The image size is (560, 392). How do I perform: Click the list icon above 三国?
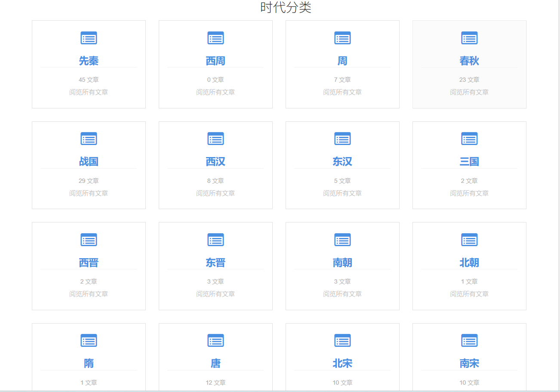pos(469,139)
